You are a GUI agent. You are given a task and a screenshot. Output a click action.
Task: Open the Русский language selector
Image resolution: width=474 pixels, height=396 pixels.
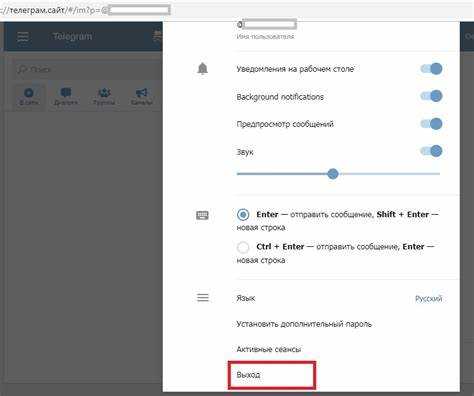pyautogui.click(x=429, y=298)
